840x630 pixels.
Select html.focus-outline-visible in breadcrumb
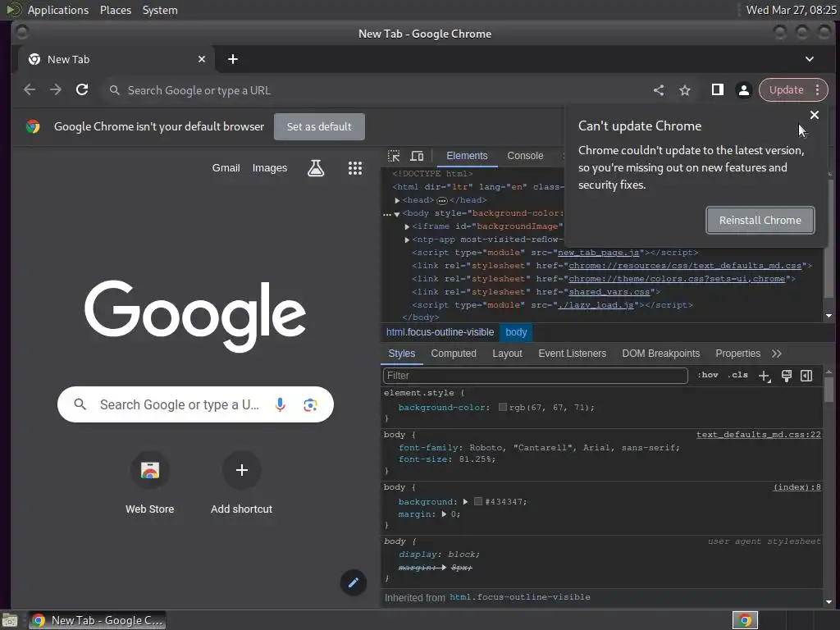(x=441, y=332)
